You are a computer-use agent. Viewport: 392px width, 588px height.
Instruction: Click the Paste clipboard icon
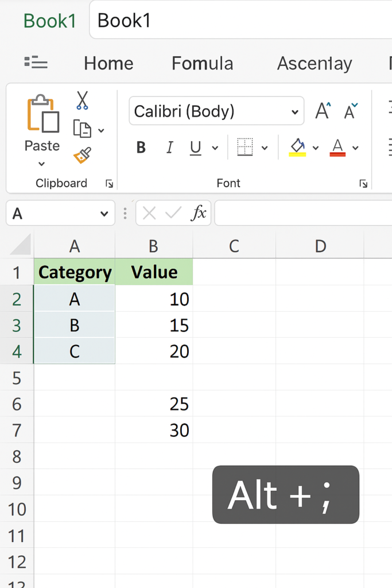[42, 114]
